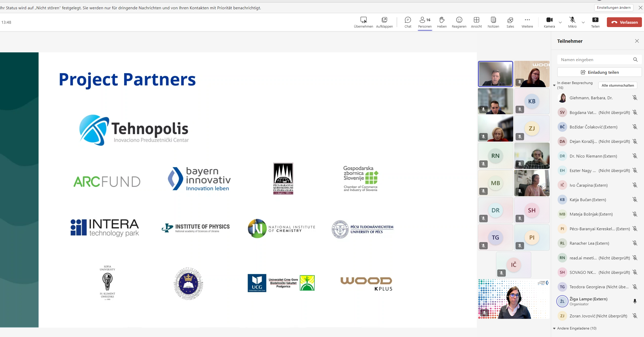Click mic icon beside Eszter Nagy

click(x=635, y=170)
